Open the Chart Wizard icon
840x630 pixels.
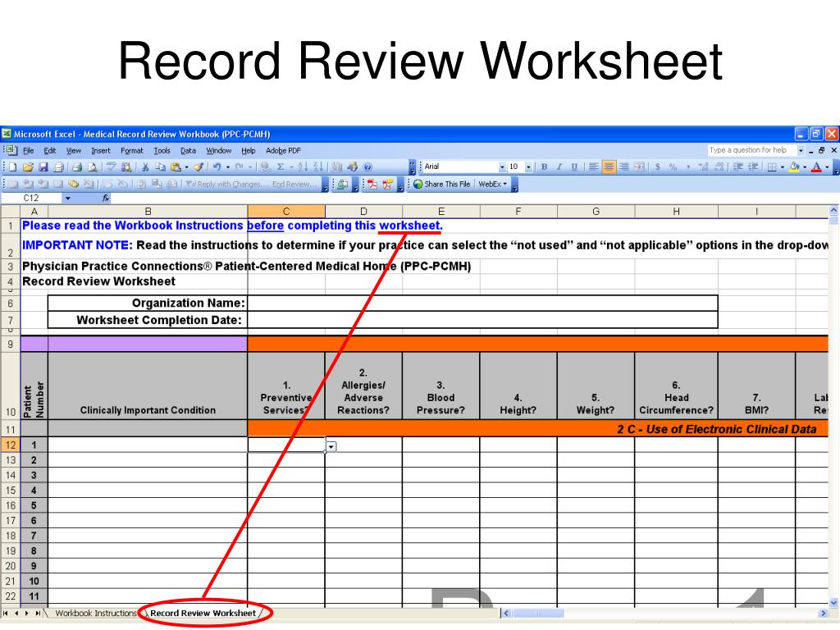pos(337,167)
